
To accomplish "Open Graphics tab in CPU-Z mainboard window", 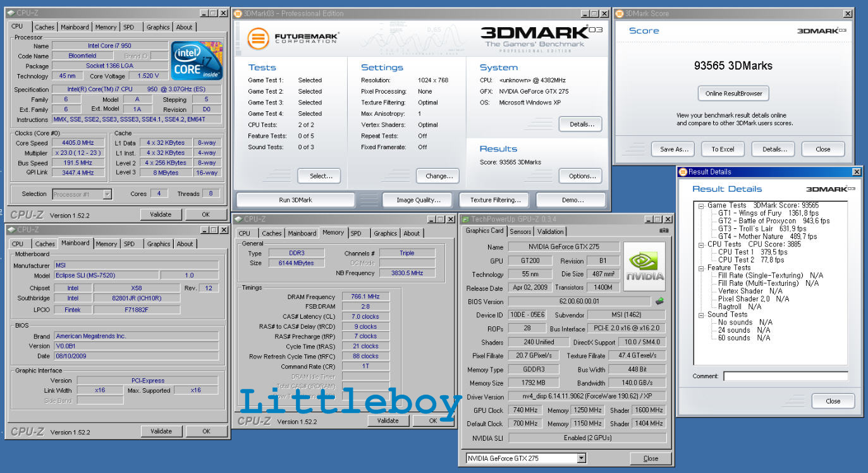I will tap(158, 243).
